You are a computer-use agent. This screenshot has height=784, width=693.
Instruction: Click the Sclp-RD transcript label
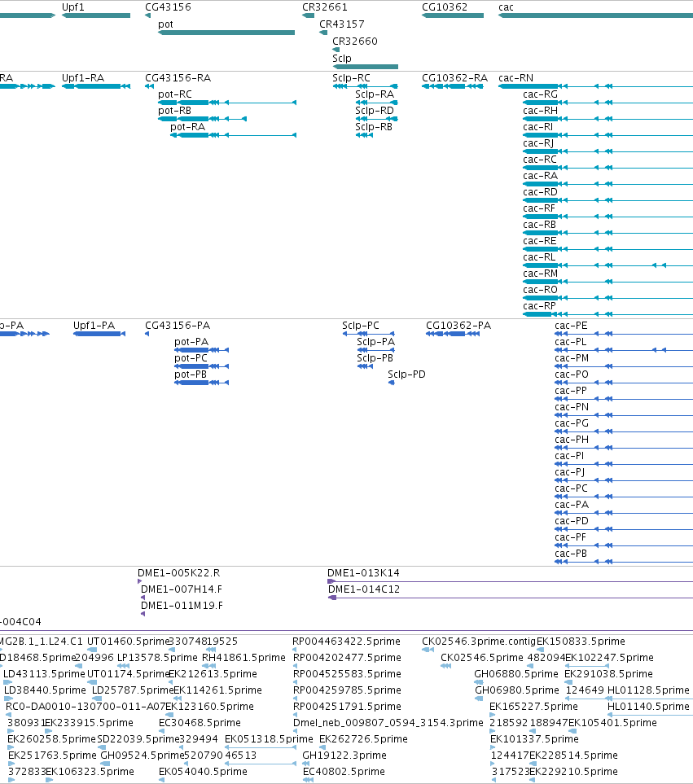pos(375,111)
